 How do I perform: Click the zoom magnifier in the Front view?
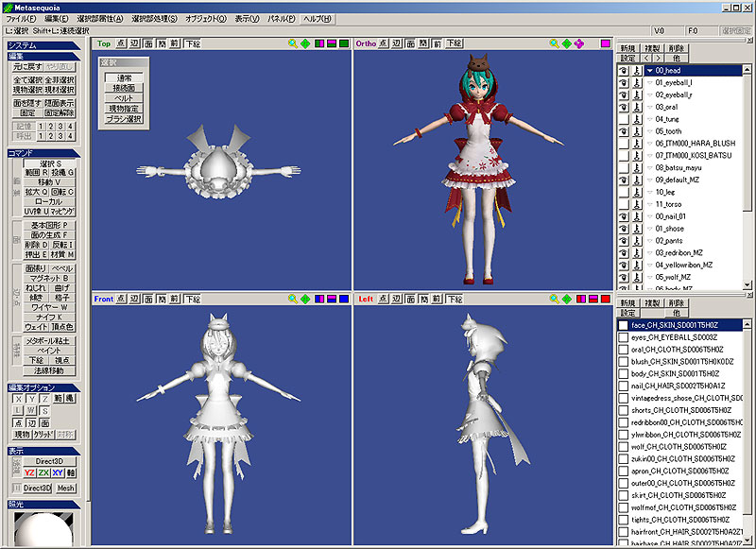pyautogui.click(x=292, y=299)
